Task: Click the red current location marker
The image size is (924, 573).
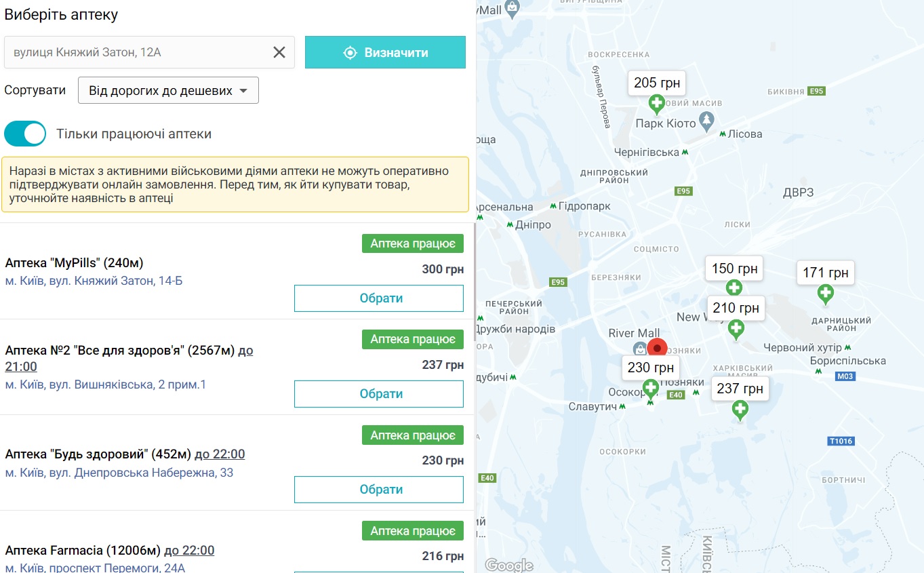Action: pos(656,348)
